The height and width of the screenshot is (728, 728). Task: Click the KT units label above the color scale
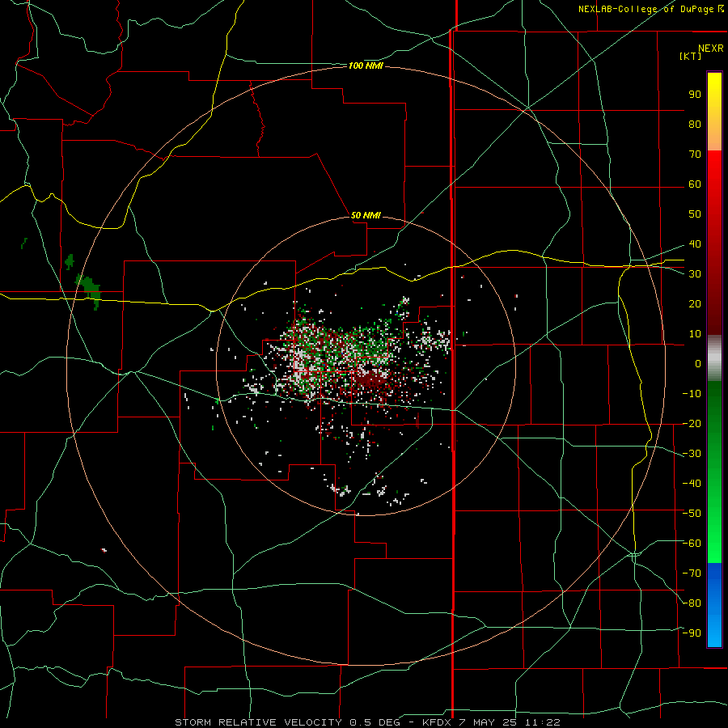[x=691, y=56]
